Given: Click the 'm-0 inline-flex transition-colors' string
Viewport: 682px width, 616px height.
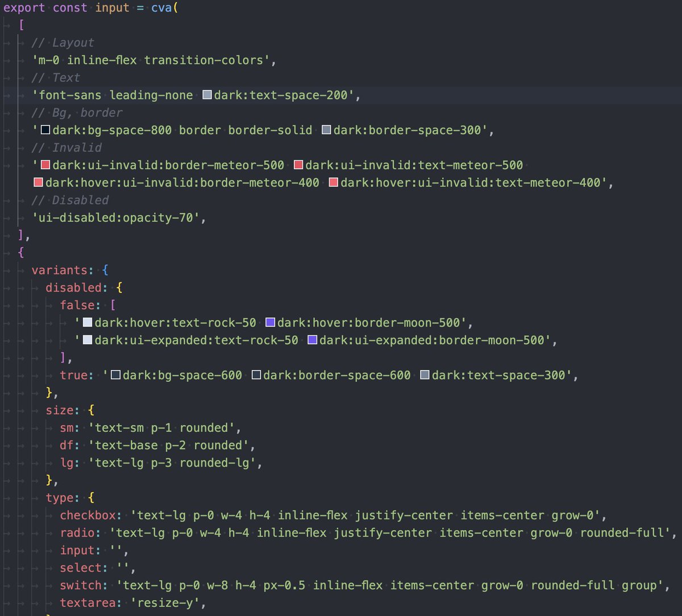Looking at the screenshot, I should [151, 60].
